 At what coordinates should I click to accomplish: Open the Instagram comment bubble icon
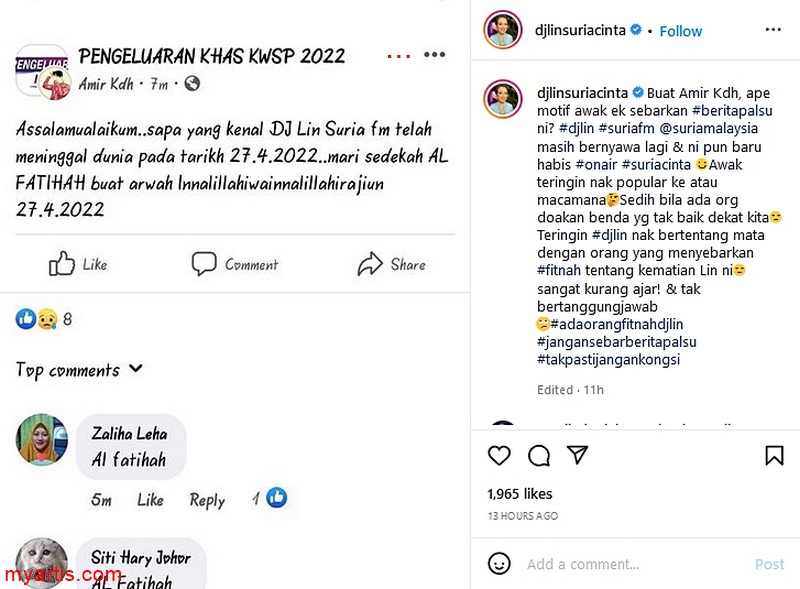(539, 455)
